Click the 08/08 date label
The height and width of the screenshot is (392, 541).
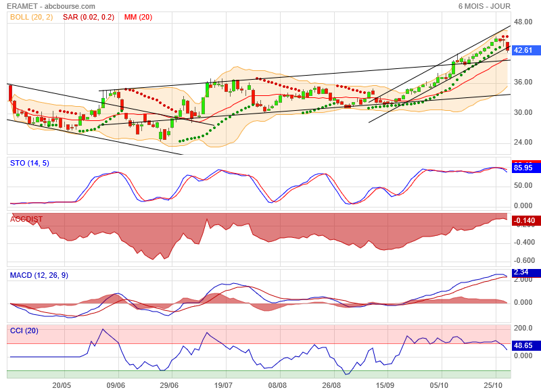point(277,385)
